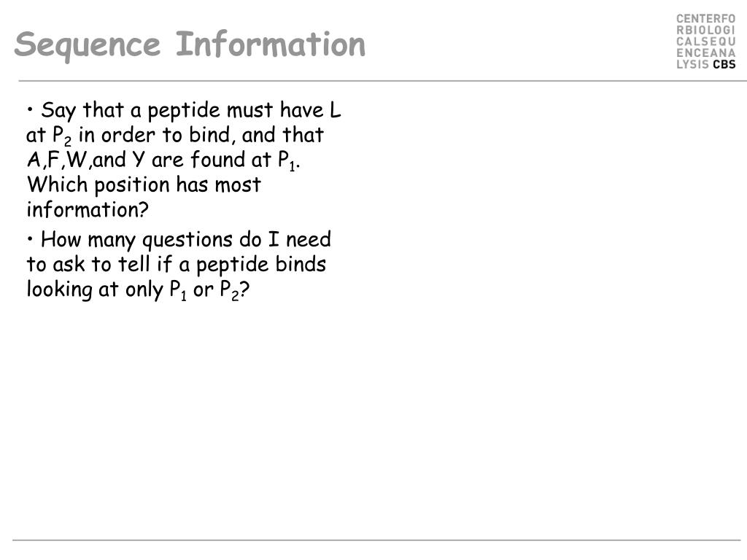Click the word "Sequence" in the title

coord(88,46)
